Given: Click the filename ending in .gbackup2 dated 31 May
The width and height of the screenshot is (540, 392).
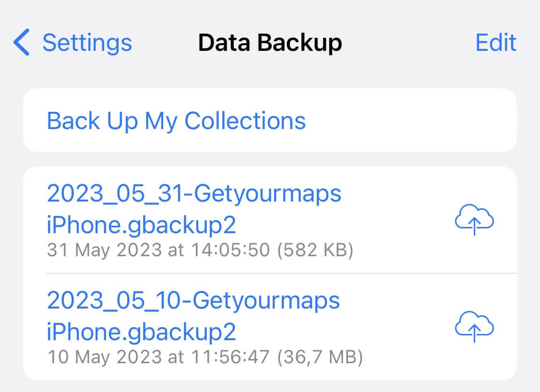Looking at the screenshot, I should (194, 207).
